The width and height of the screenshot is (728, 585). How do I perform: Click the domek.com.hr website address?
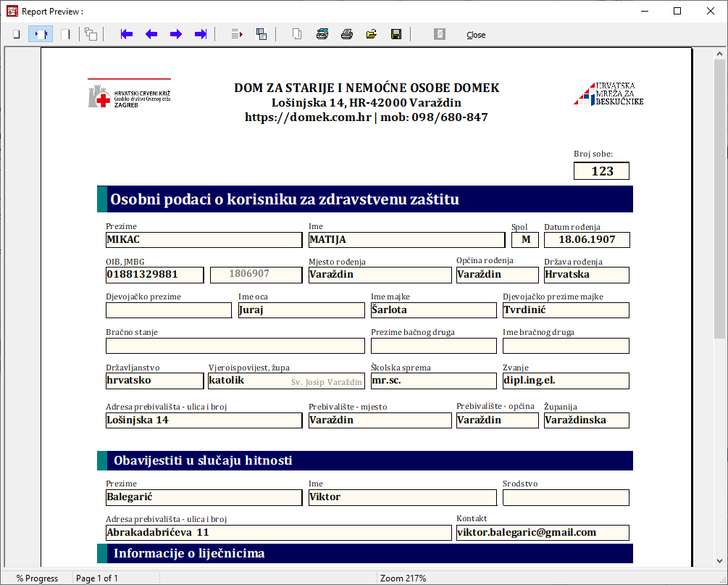309,117
